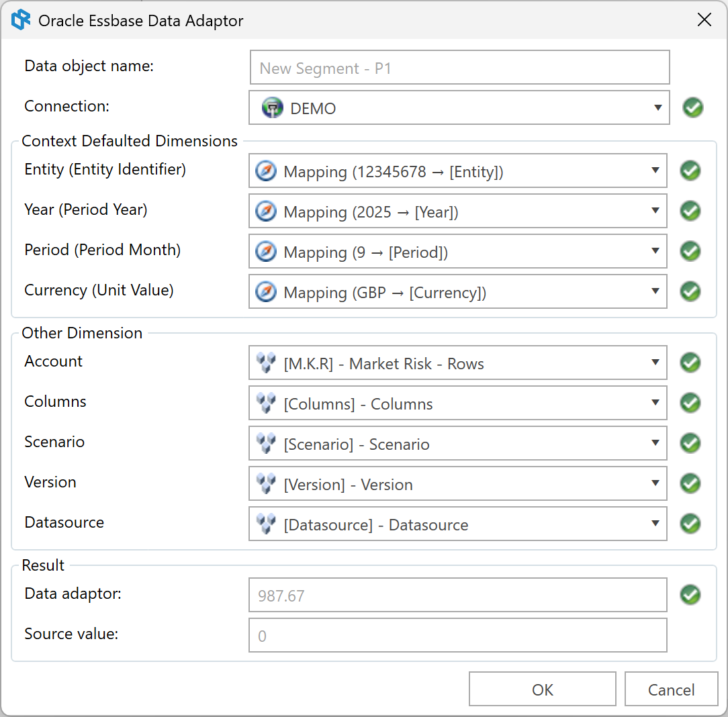Click the '[M.K.R] - Market Risk - Rows' text

coord(383,364)
